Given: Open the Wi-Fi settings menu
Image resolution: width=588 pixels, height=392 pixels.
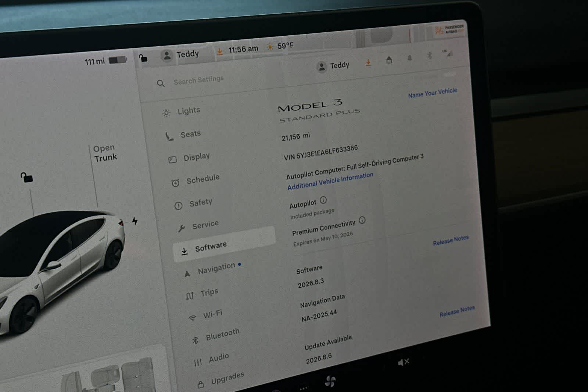Looking at the screenshot, I should 205,316.
